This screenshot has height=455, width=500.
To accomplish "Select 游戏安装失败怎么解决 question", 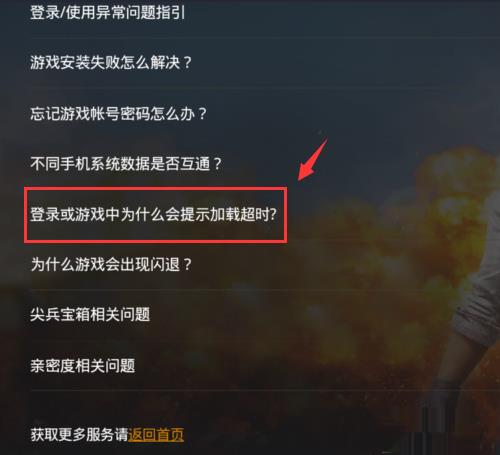I will tap(111, 62).
